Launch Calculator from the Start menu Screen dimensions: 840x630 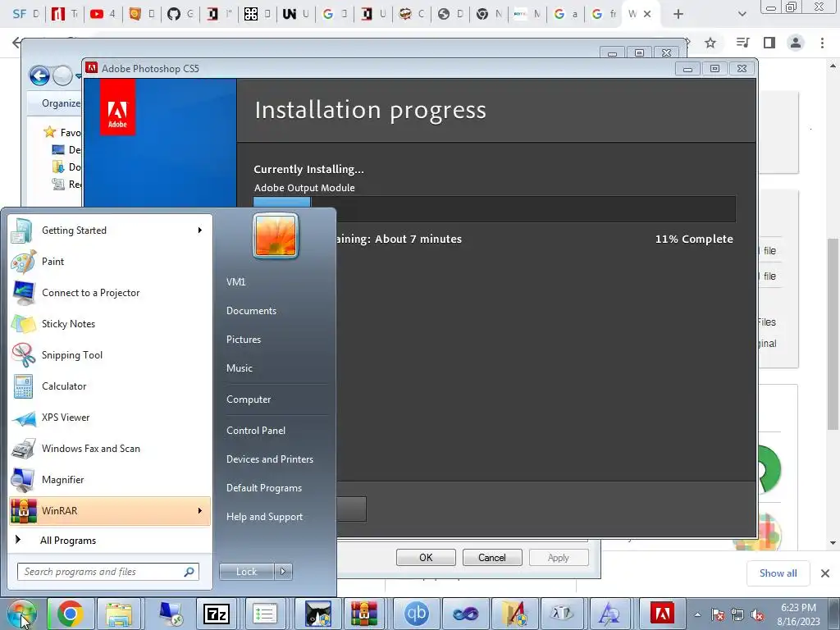pos(110,386)
